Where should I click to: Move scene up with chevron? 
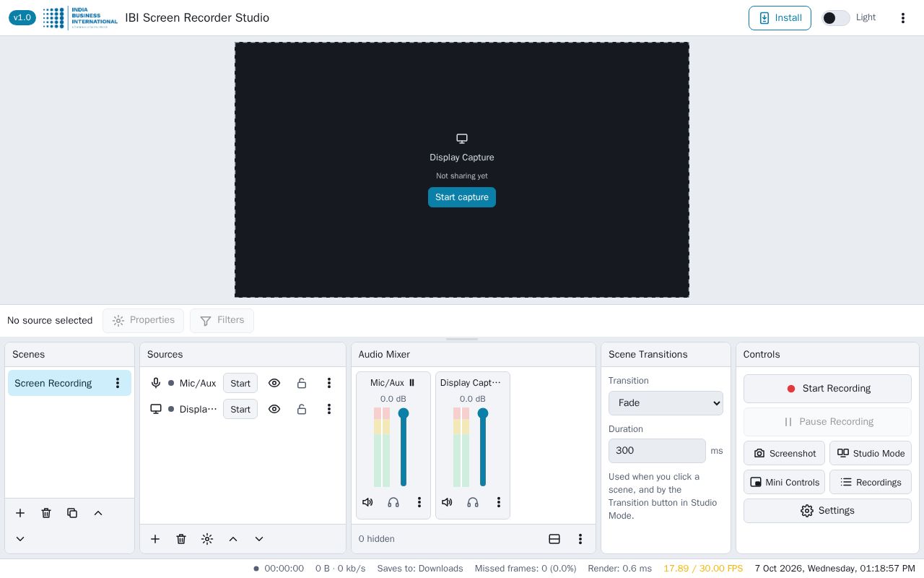(x=98, y=513)
